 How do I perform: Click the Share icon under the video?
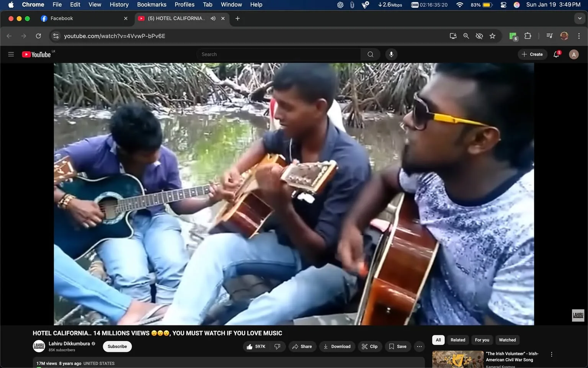click(x=302, y=346)
